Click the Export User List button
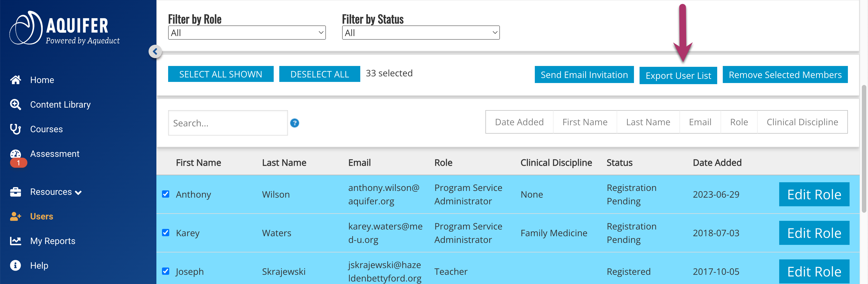This screenshot has height=284, width=868. click(678, 75)
